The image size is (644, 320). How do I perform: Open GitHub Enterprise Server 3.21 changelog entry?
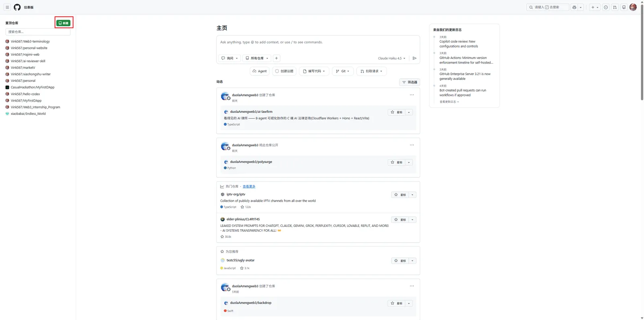point(465,76)
